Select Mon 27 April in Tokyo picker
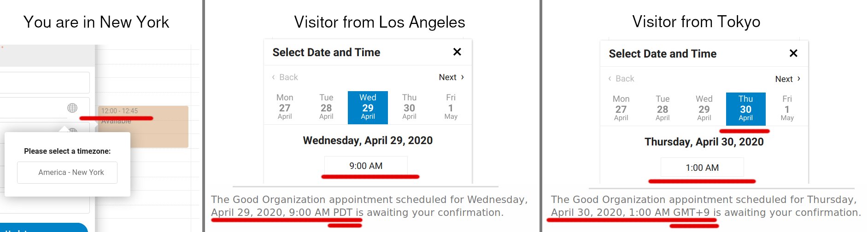This screenshot has height=232, width=868. pyautogui.click(x=621, y=109)
